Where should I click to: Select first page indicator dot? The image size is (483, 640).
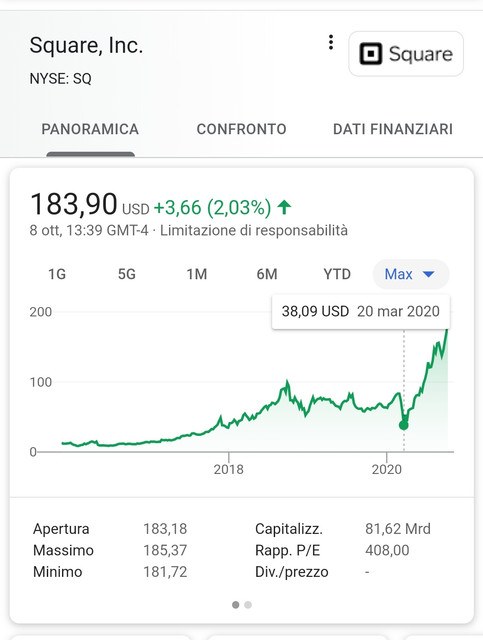[236, 604]
